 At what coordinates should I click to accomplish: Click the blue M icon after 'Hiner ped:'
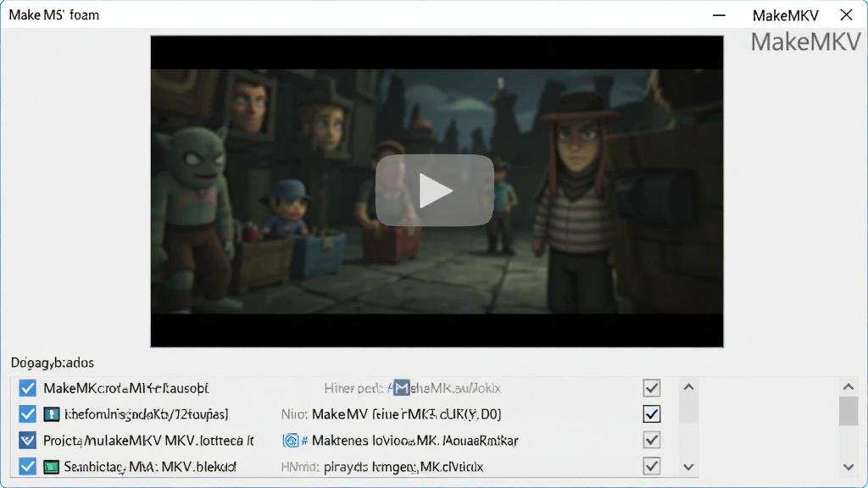click(401, 388)
